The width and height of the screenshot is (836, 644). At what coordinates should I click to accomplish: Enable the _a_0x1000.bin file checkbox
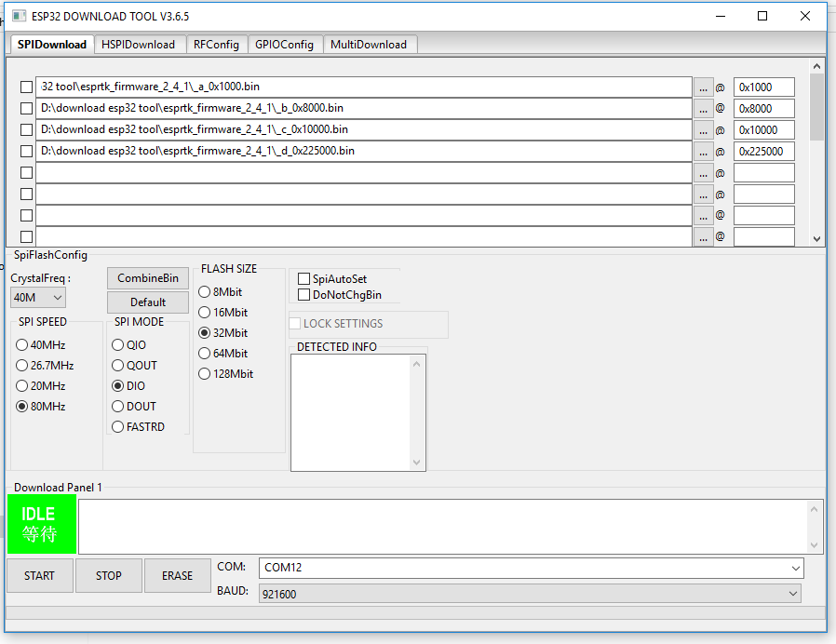[26, 87]
